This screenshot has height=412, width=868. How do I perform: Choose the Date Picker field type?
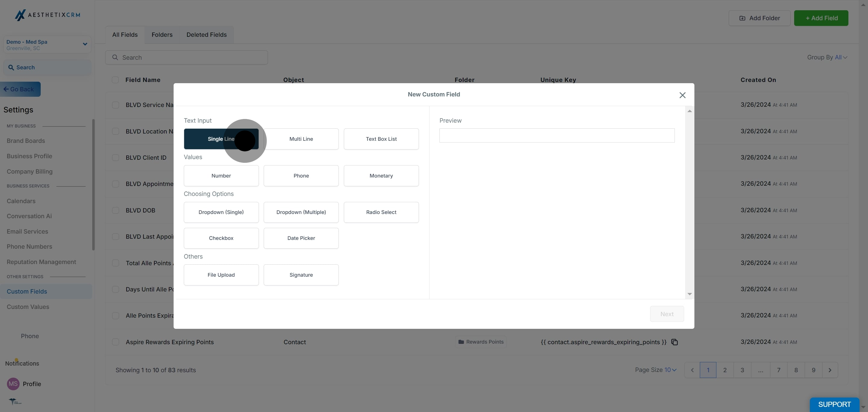pos(301,238)
